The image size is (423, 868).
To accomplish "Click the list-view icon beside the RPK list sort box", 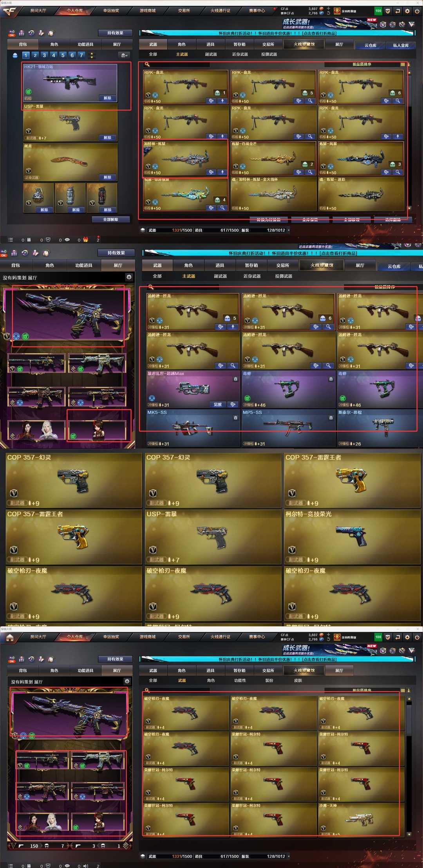I will coord(403,64).
